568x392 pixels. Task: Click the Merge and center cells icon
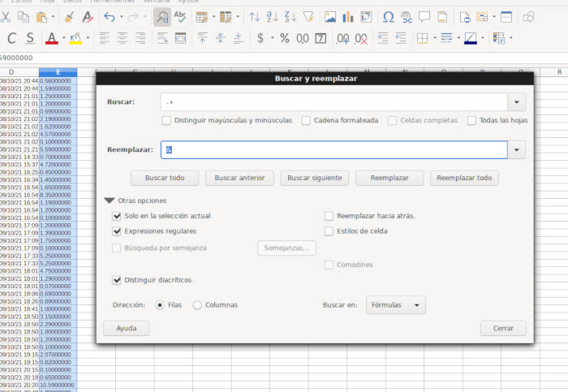click(180, 38)
